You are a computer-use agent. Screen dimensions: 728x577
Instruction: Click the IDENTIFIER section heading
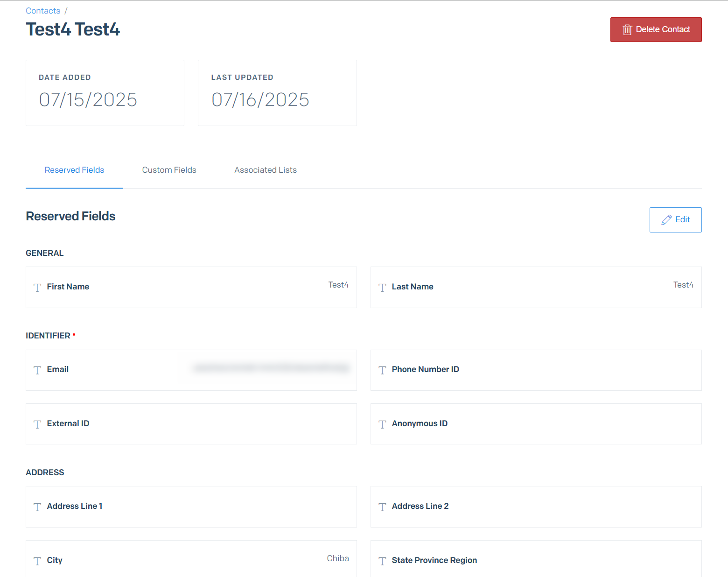point(48,336)
